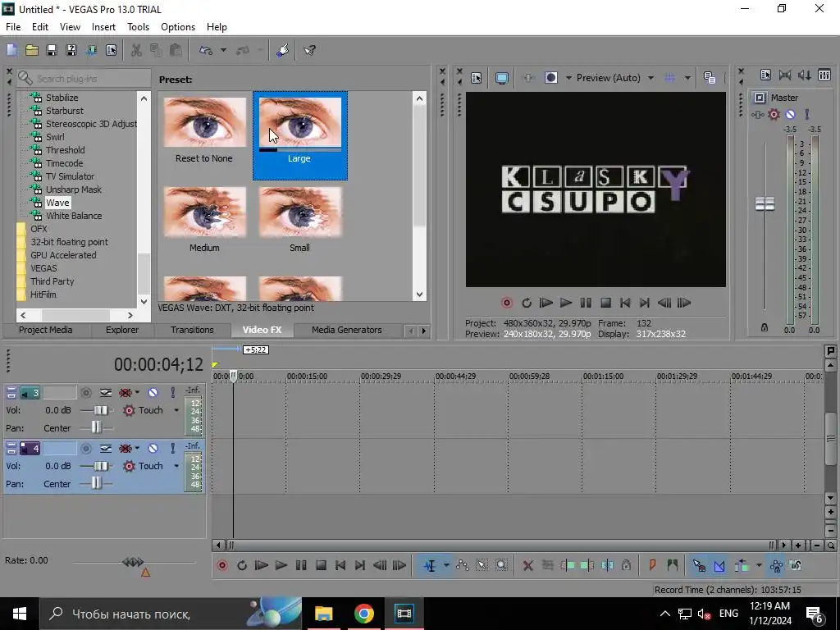Create a new project from the toolbar
This screenshot has width=840, height=630.
(11, 50)
